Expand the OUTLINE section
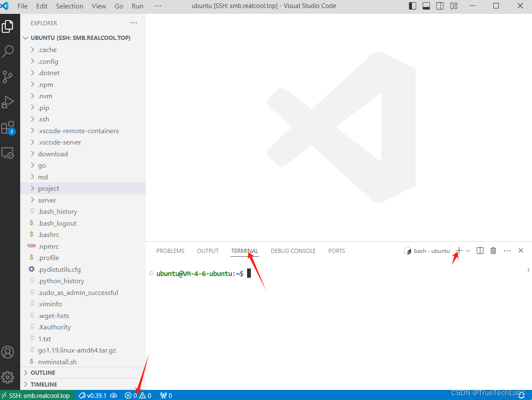532x400 pixels. [x=83, y=373]
